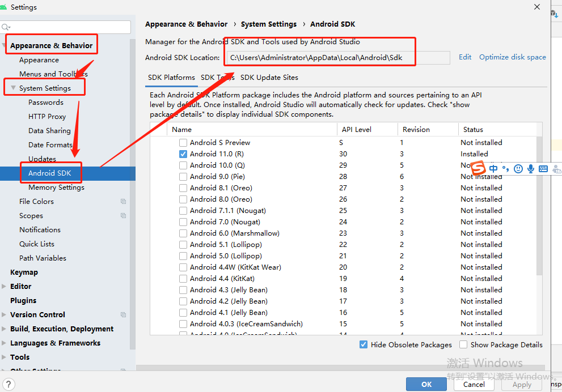Close the Settings dialog window

pyautogui.click(x=537, y=7)
